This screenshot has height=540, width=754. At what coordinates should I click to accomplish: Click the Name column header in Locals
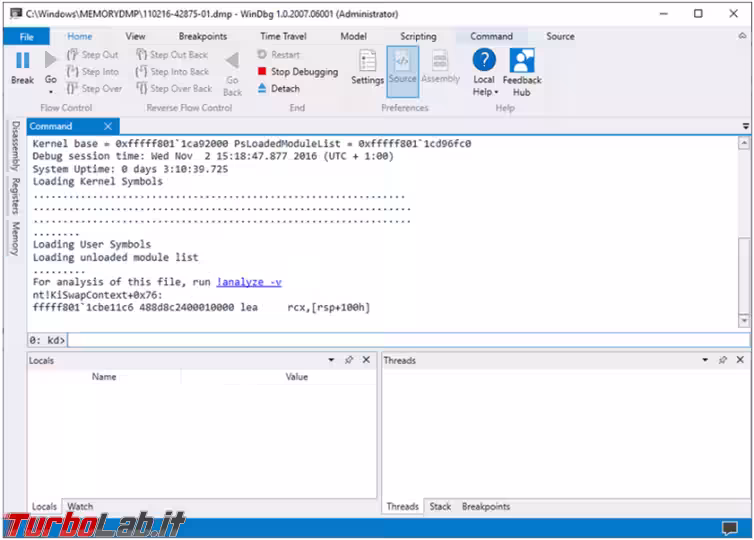coord(104,377)
